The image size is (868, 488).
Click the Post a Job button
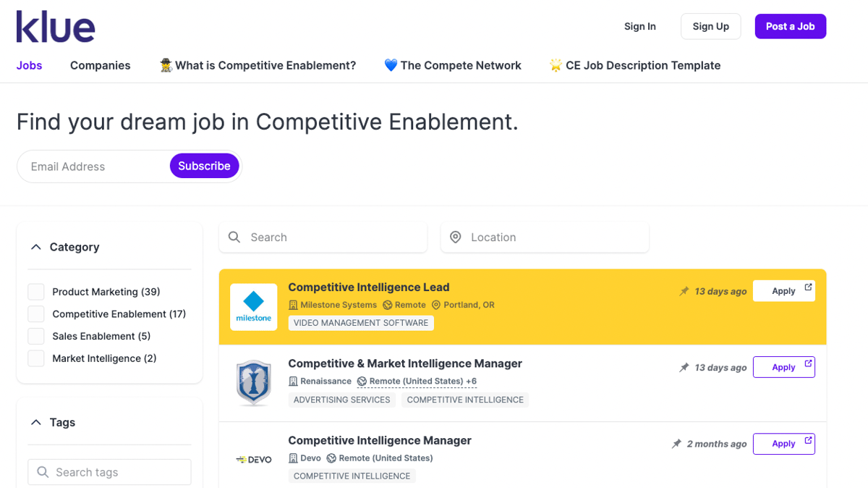[x=790, y=26]
